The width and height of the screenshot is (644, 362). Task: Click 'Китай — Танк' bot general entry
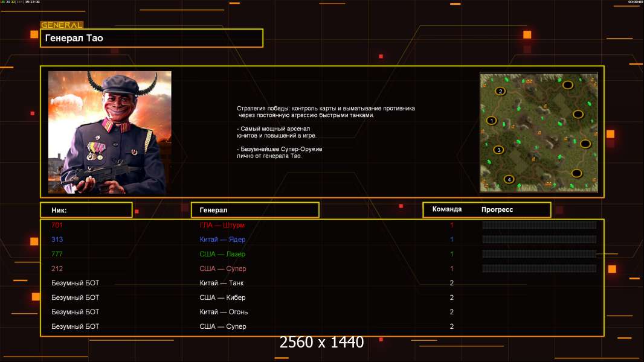(x=221, y=283)
